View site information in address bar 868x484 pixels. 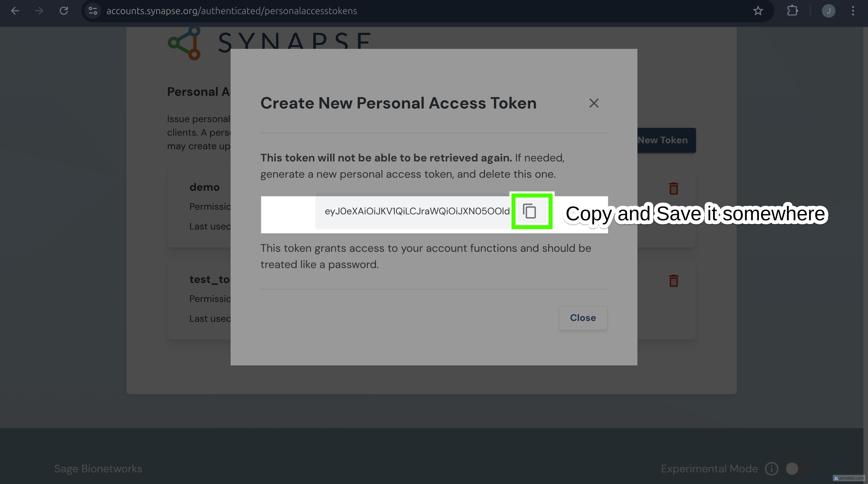point(93,11)
